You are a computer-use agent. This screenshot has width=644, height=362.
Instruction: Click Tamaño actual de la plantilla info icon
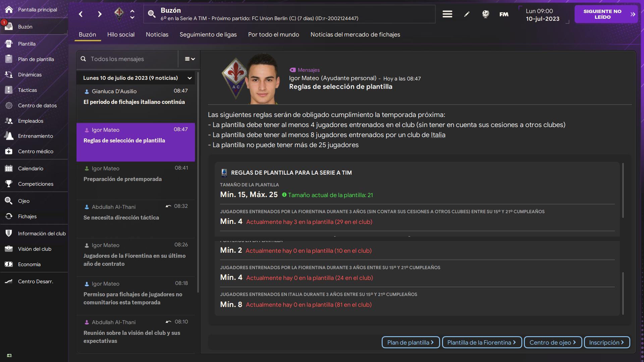tap(284, 195)
